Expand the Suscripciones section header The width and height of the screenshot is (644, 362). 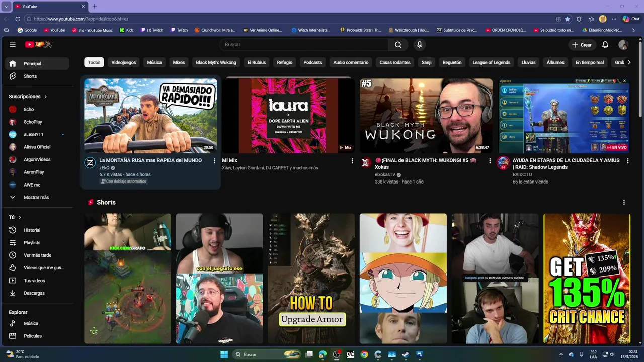[28, 97]
